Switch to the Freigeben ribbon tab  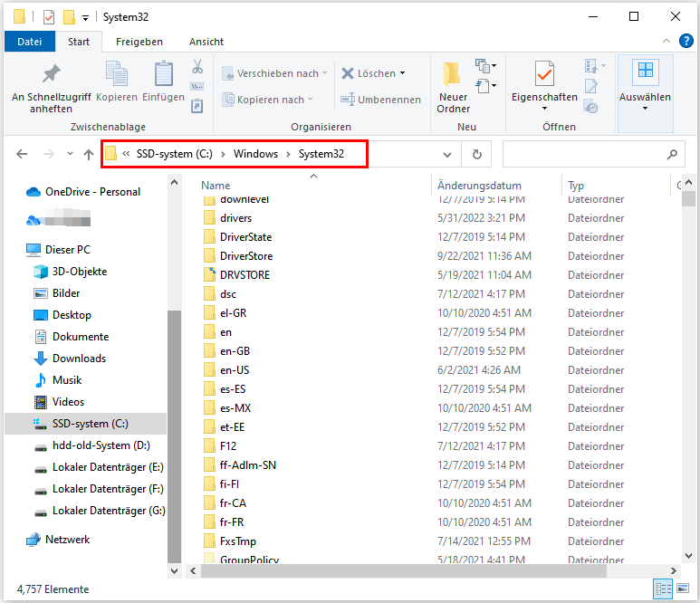139,42
